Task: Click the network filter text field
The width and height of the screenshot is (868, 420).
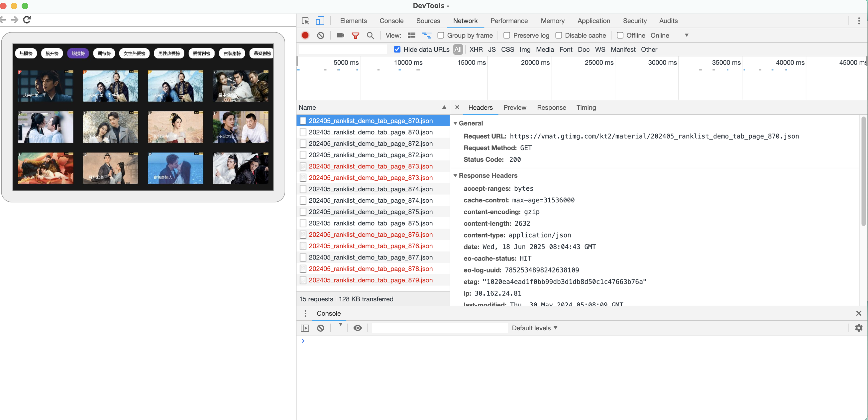Action: pos(342,50)
